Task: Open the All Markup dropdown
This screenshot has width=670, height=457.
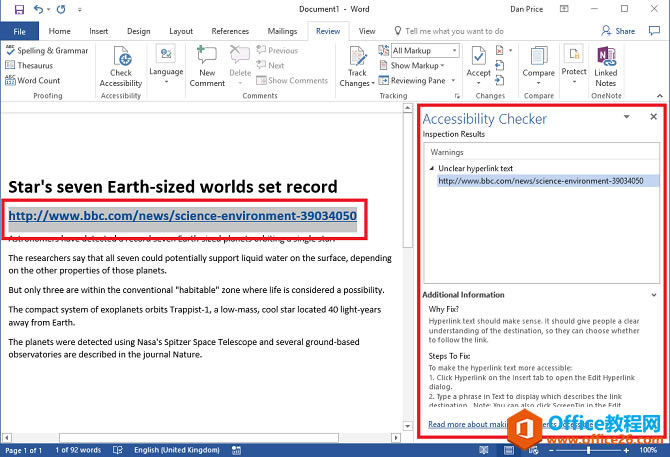Action: (424, 50)
